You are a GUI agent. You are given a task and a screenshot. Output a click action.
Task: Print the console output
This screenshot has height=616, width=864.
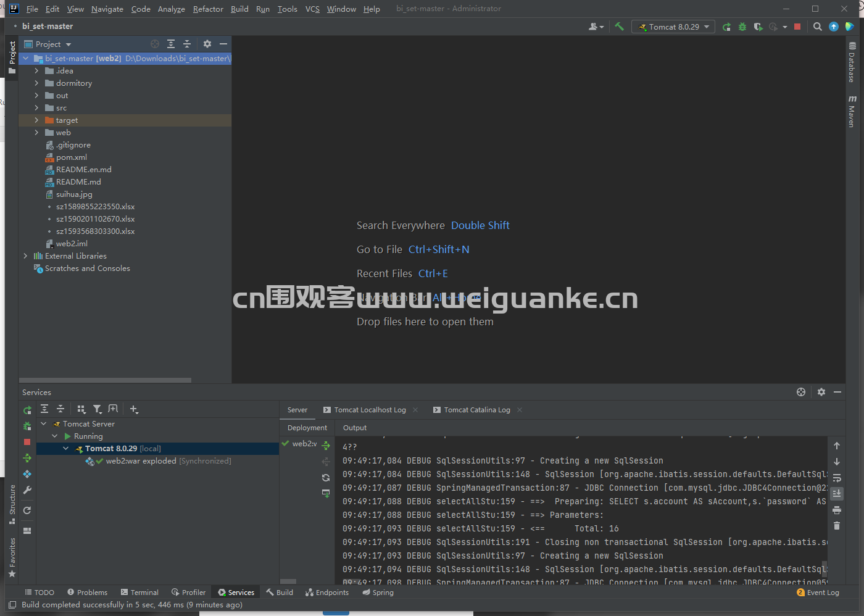point(837,510)
